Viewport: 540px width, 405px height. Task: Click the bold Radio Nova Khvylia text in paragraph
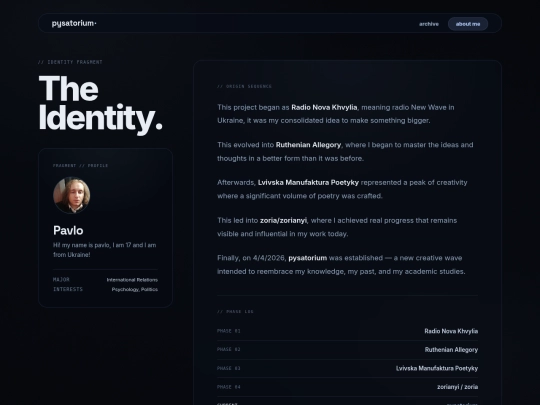pyautogui.click(x=324, y=107)
